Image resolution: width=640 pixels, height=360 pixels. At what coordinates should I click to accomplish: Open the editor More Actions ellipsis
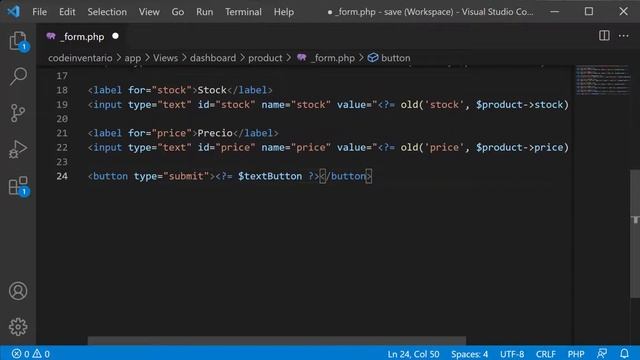coord(623,36)
